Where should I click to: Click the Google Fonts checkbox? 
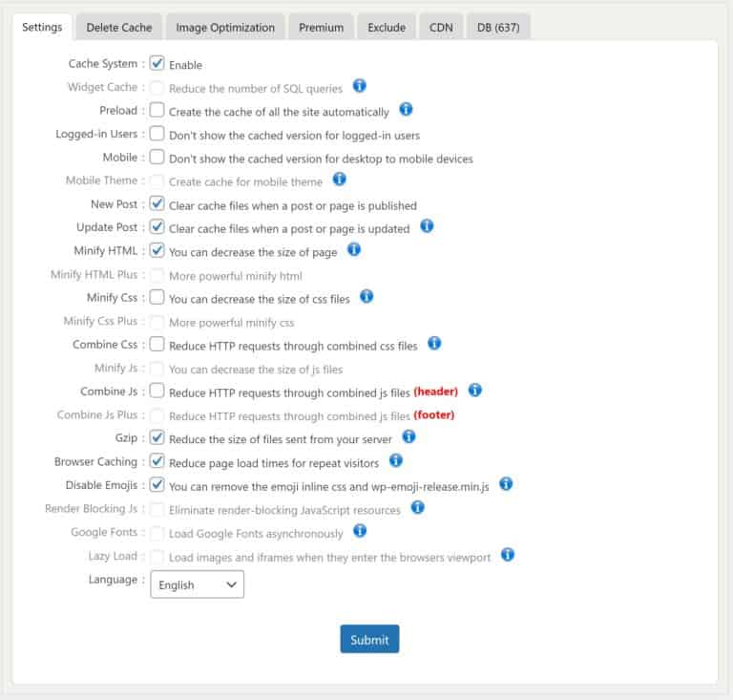(x=157, y=532)
